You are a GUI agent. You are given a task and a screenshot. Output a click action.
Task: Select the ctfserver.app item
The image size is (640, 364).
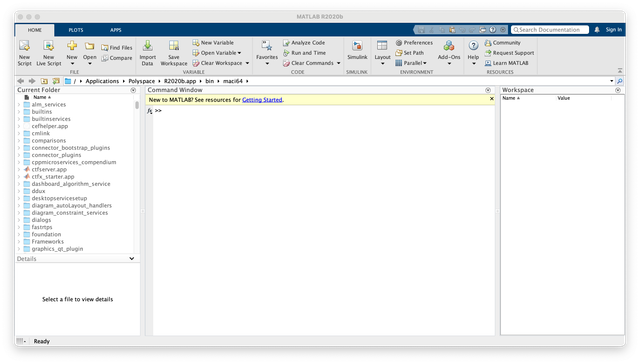click(x=49, y=169)
